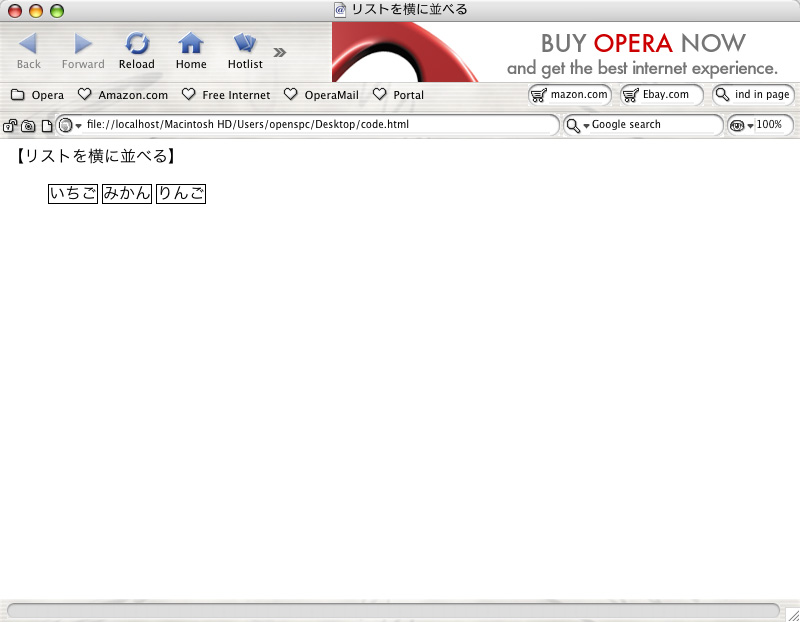The height and width of the screenshot is (622, 800).
Task: Toggle document/author mode page icon
Action: coord(46,126)
